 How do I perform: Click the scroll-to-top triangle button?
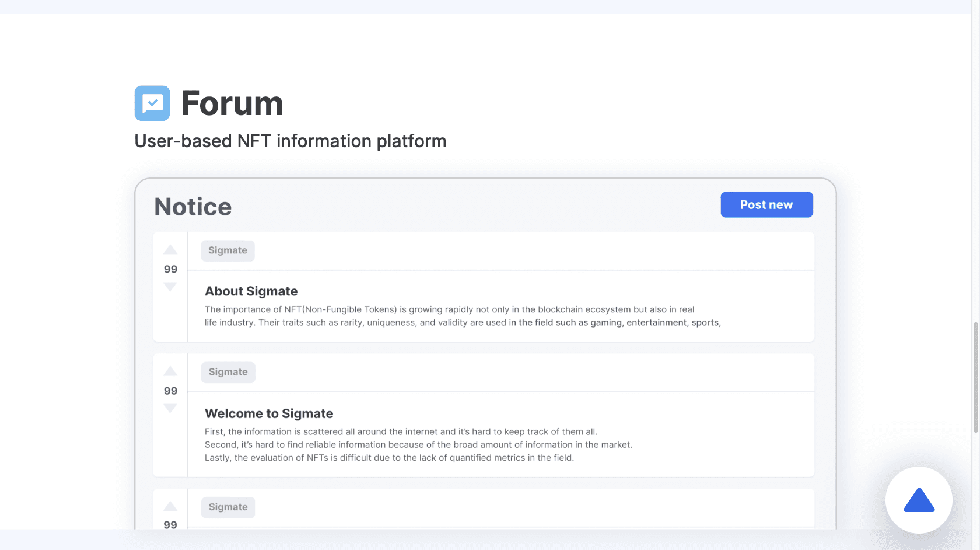(919, 500)
